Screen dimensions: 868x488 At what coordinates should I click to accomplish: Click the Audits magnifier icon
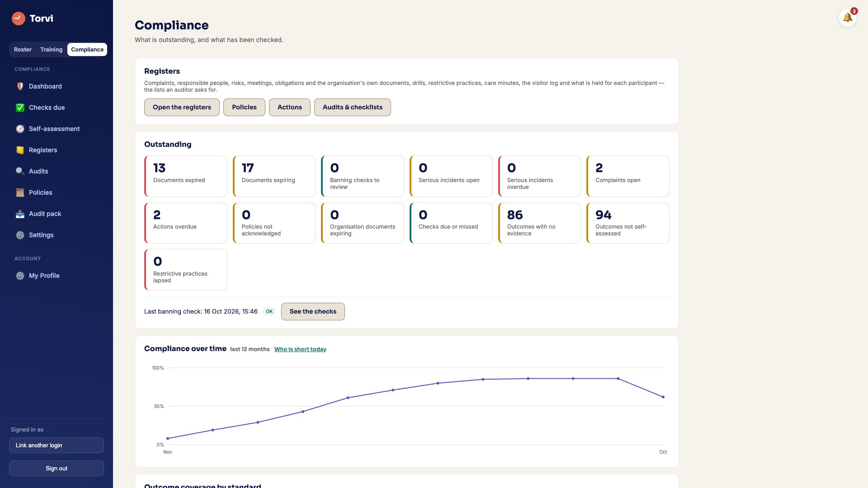tap(20, 171)
